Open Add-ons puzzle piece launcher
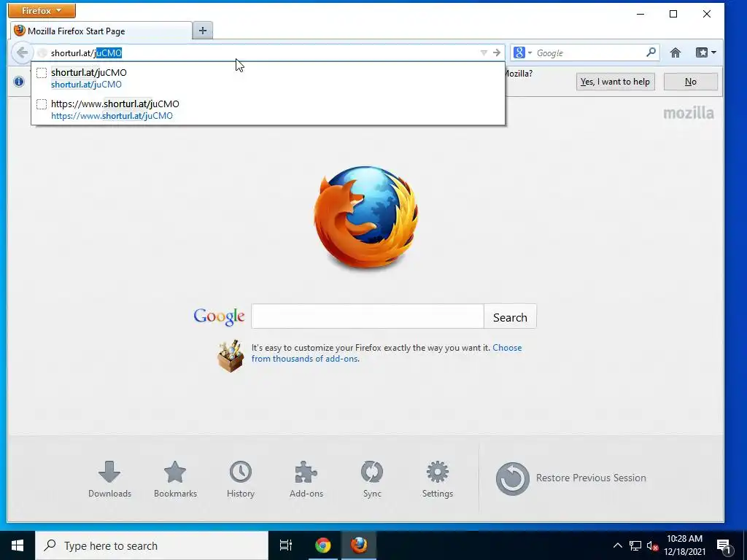Image resolution: width=747 pixels, height=560 pixels. coord(306,479)
